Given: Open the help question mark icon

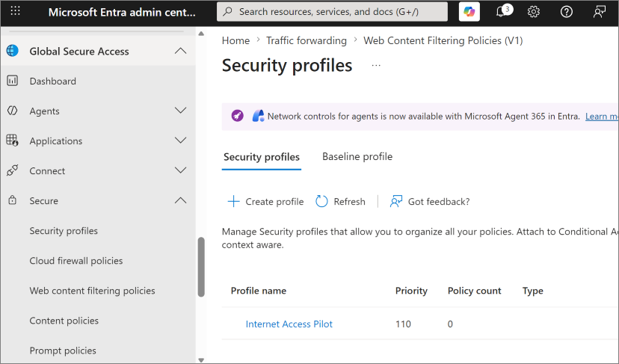Looking at the screenshot, I should click(567, 12).
